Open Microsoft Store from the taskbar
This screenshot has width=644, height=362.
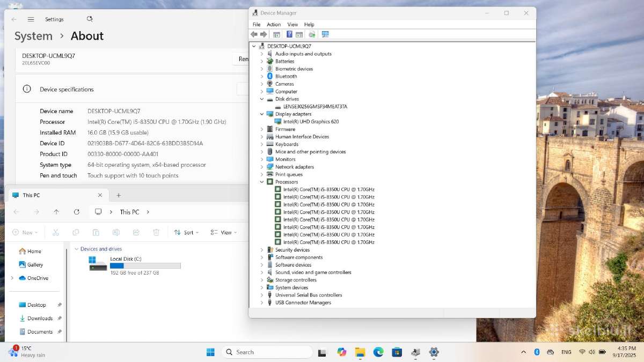pos(397,352)
